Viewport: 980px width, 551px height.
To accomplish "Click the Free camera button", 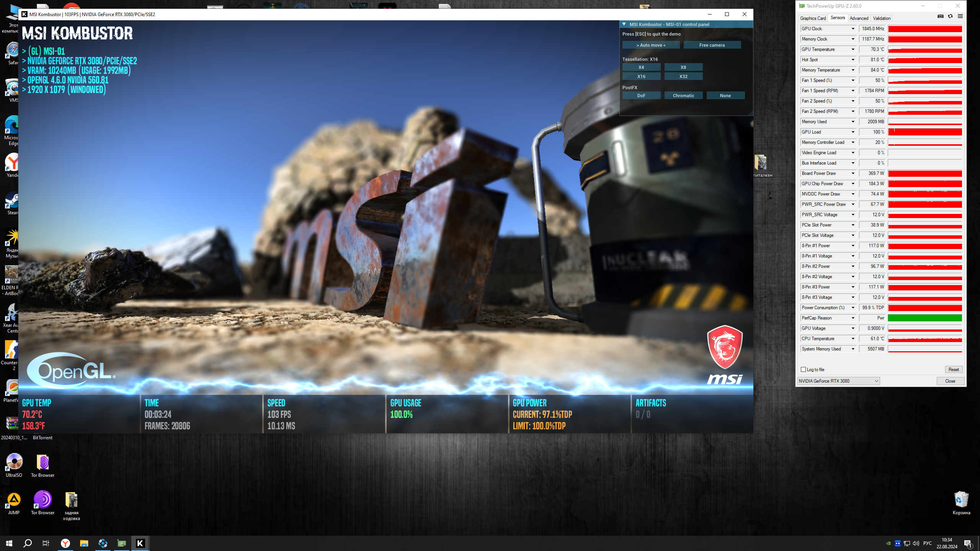I will 712,45.
